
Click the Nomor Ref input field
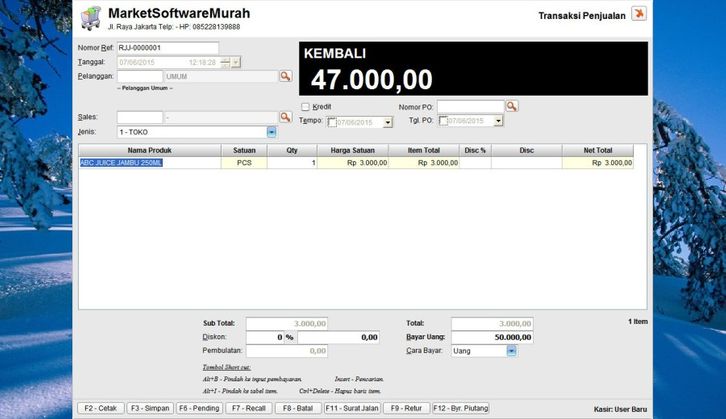click(167, 48)
